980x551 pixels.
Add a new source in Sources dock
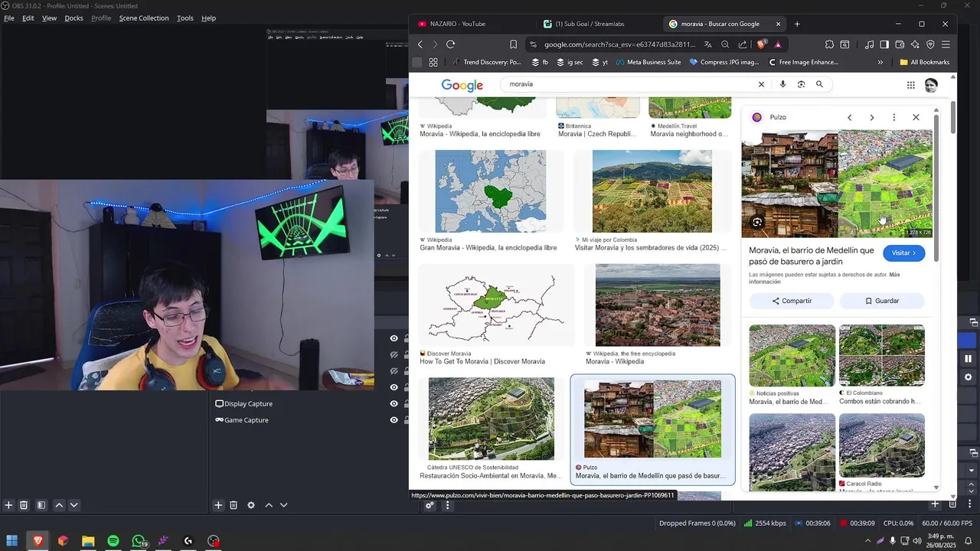(x=218, y=505)
